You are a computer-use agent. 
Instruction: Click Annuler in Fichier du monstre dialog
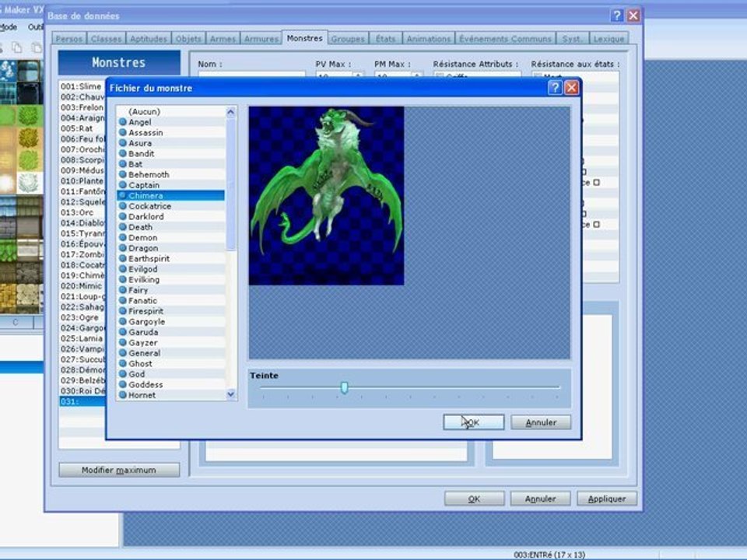coord(541,422)
